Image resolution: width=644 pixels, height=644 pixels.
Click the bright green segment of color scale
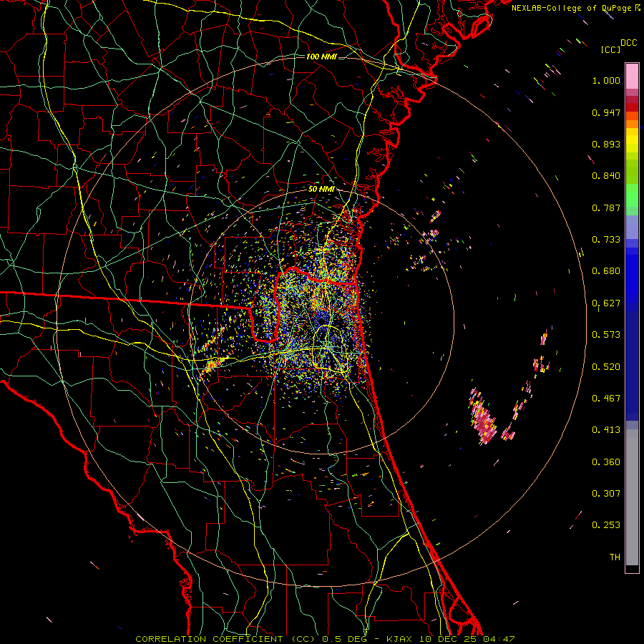[632, 195]
